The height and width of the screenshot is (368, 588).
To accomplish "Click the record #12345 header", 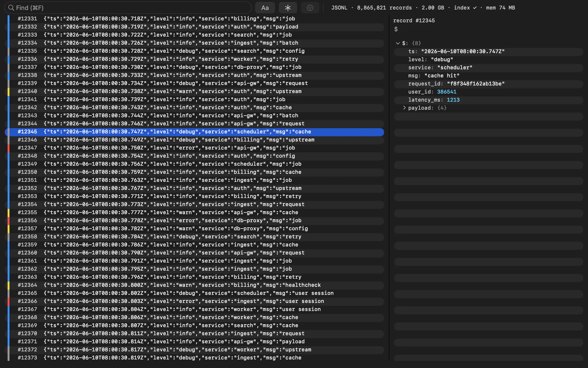I will [x=414, y=20].
